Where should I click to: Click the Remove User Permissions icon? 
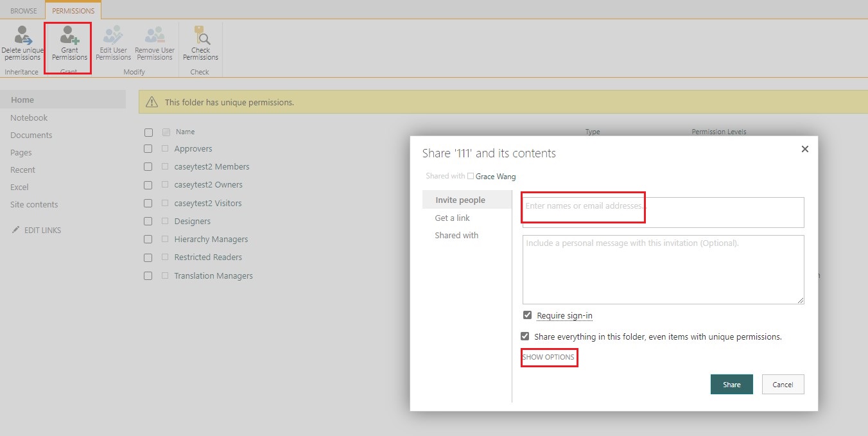click(x=155, y=35)
